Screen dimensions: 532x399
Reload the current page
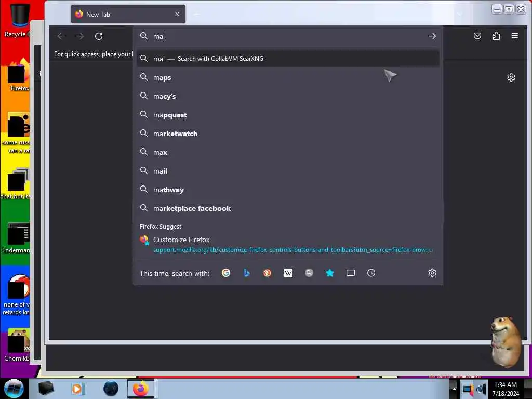(99, 36)
